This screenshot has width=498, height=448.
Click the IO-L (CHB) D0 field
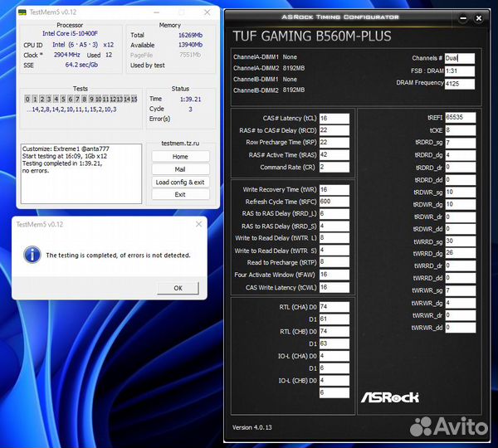coord(334,380)
